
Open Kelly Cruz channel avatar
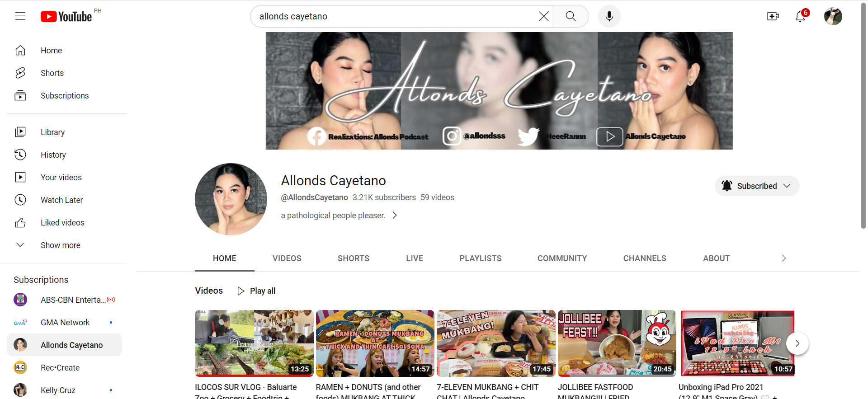pos(20,390)
